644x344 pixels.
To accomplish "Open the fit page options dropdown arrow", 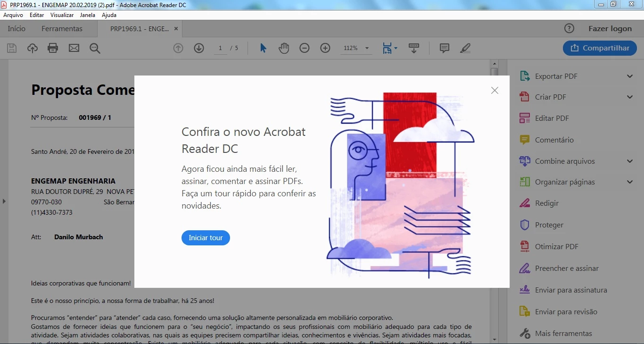I will coord(396,48).
